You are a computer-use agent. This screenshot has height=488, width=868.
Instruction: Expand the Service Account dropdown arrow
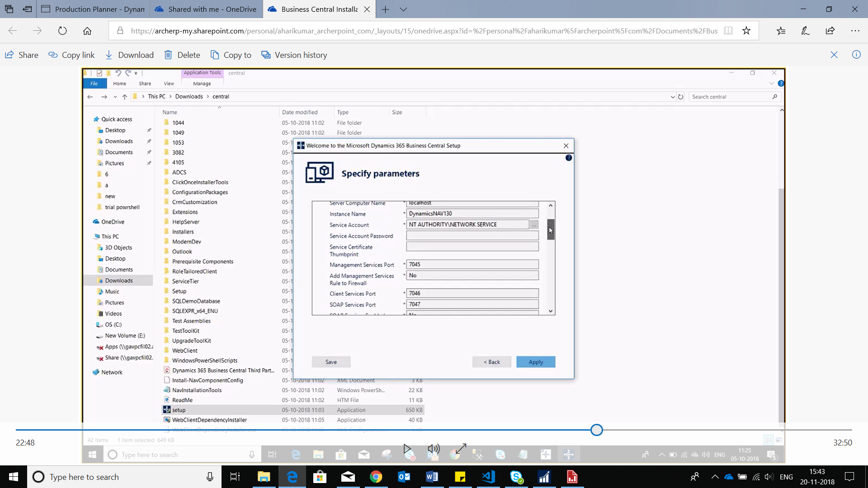[535, 225]
